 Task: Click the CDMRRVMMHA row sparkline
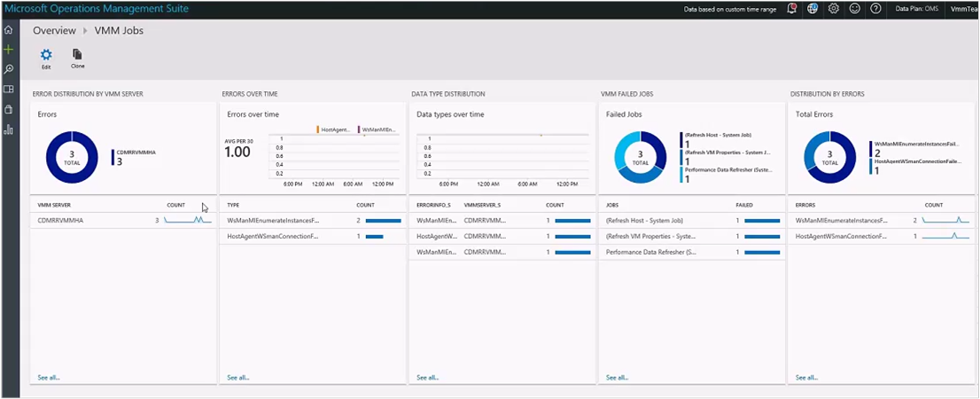tap(188, 220)
